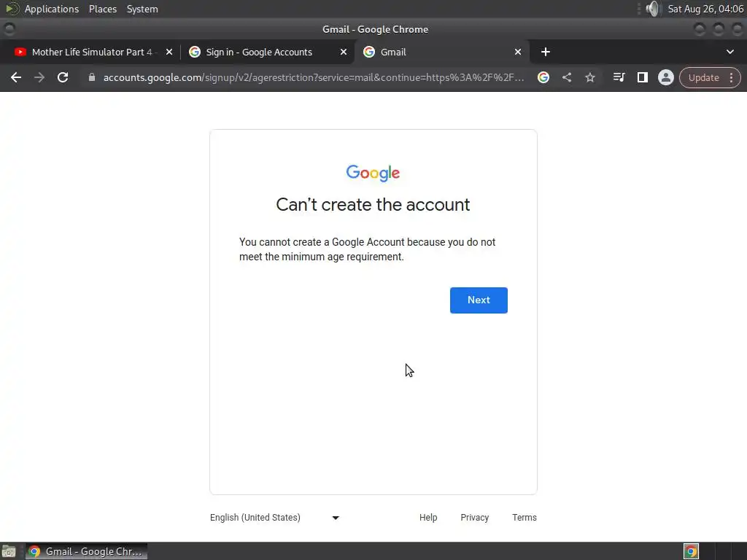This screenshot has width=747, height=560.
Task: Open a new tab with plus button
Action: [546, 52]
